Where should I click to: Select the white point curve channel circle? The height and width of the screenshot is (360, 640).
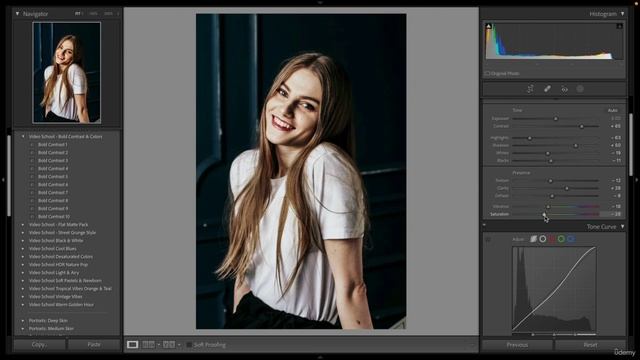pyautogui.click(x=542, y=239)
